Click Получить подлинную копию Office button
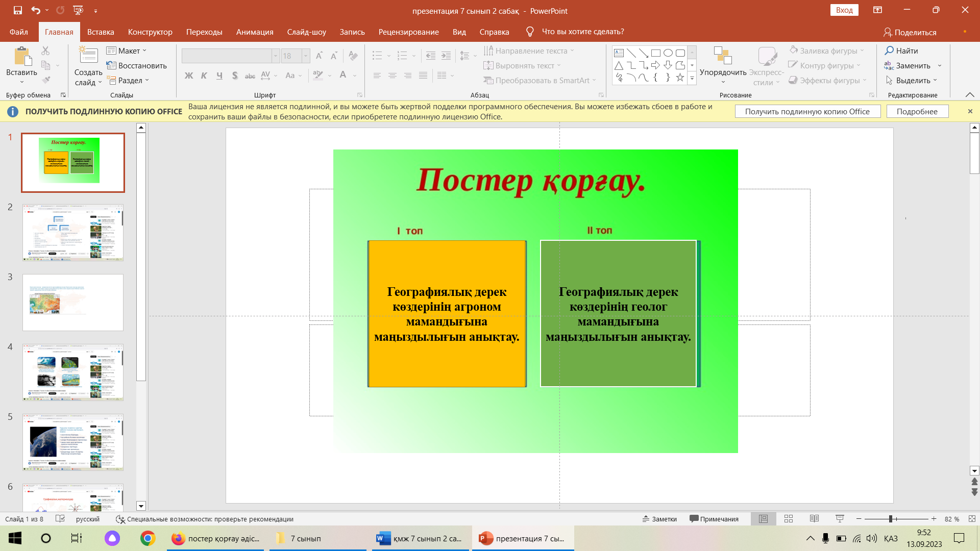 [x=807, y=111]
